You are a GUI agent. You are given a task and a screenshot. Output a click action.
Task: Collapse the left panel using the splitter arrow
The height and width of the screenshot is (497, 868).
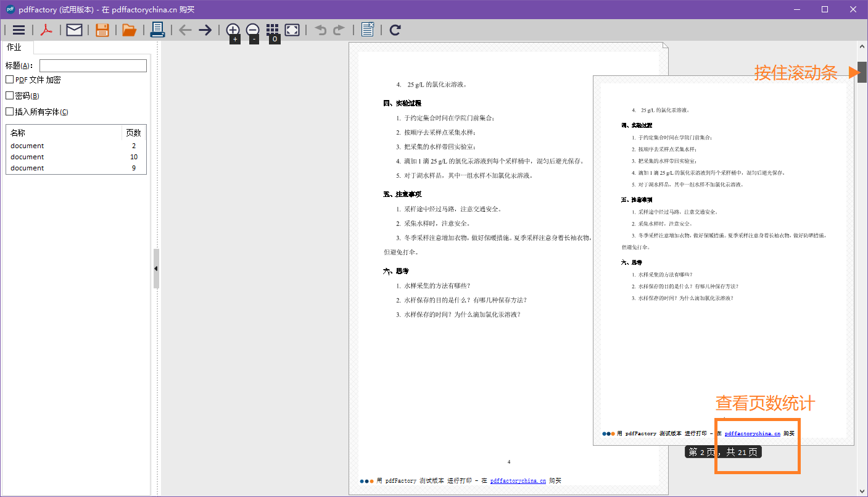(x=156, y=269)
